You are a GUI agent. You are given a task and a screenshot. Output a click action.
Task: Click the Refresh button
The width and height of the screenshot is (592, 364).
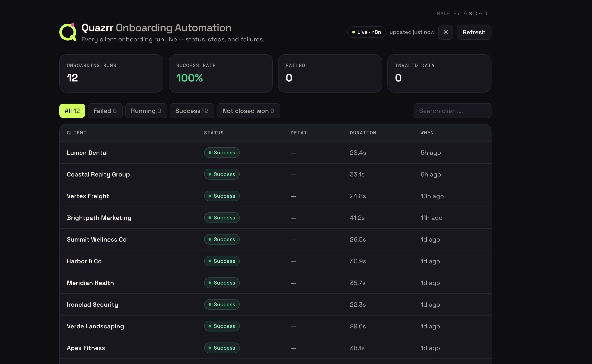474,32
